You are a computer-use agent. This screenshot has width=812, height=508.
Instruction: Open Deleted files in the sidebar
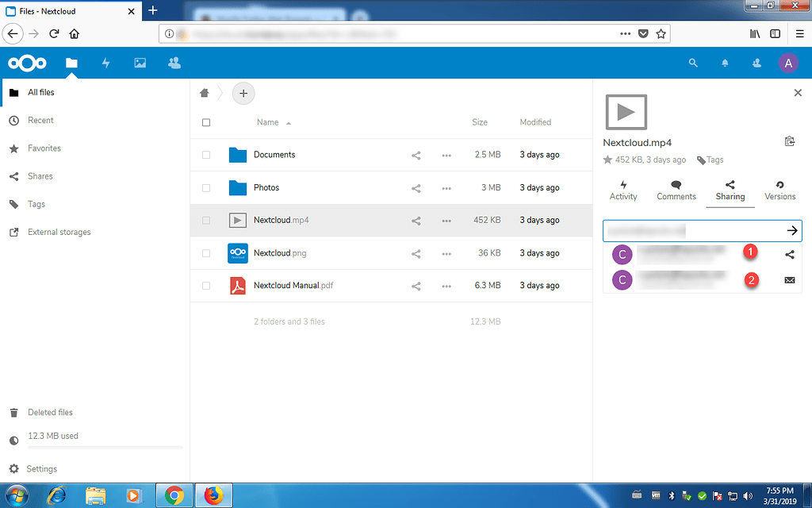point(49,412)
